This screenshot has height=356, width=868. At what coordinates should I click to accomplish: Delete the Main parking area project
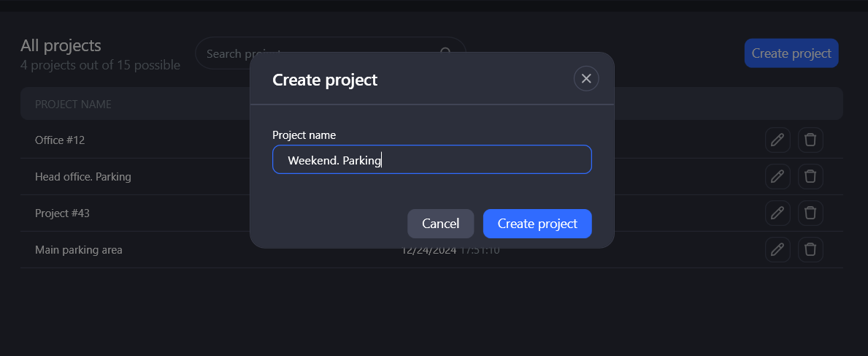[810, 249]
